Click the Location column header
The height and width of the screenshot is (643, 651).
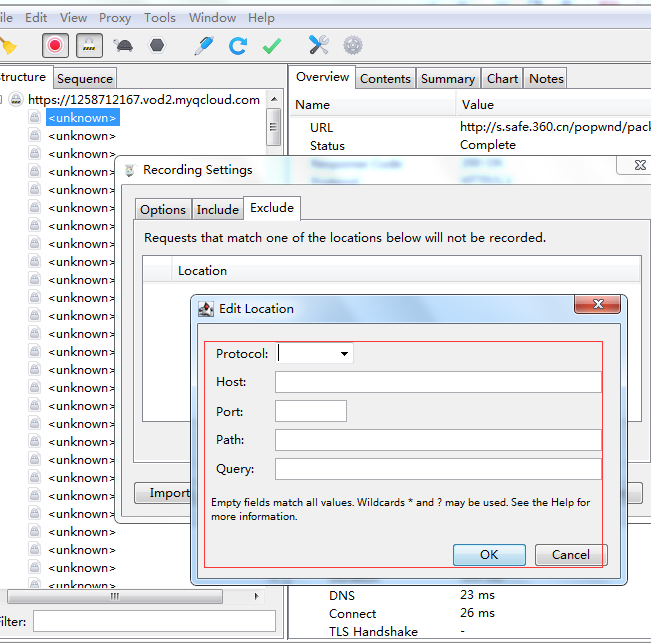point(406,271)
